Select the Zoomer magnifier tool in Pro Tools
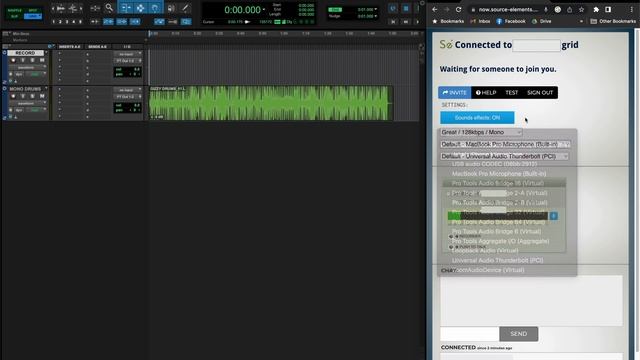 109,8
